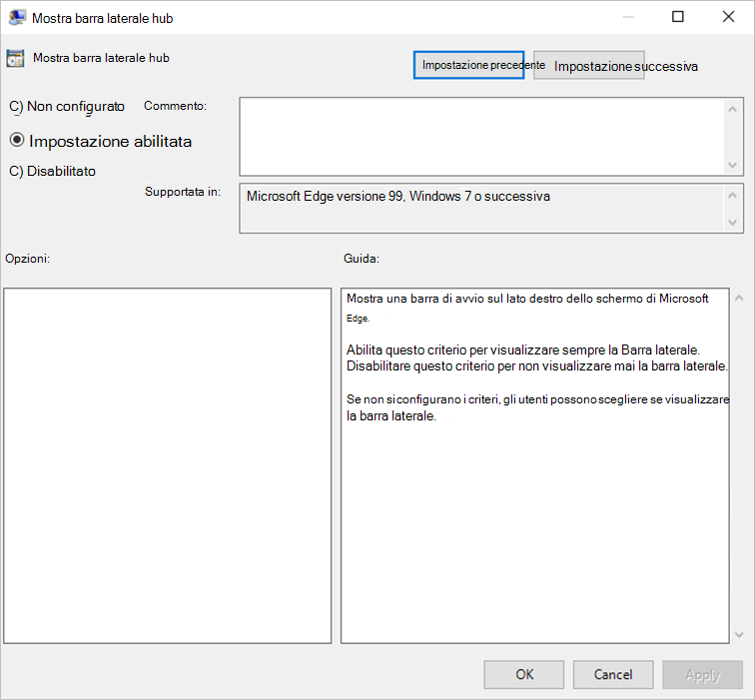Click the policy setting icon beside Mostra barra laterale hub
This screenshot has height=700, width=755.
pos(15,58)
